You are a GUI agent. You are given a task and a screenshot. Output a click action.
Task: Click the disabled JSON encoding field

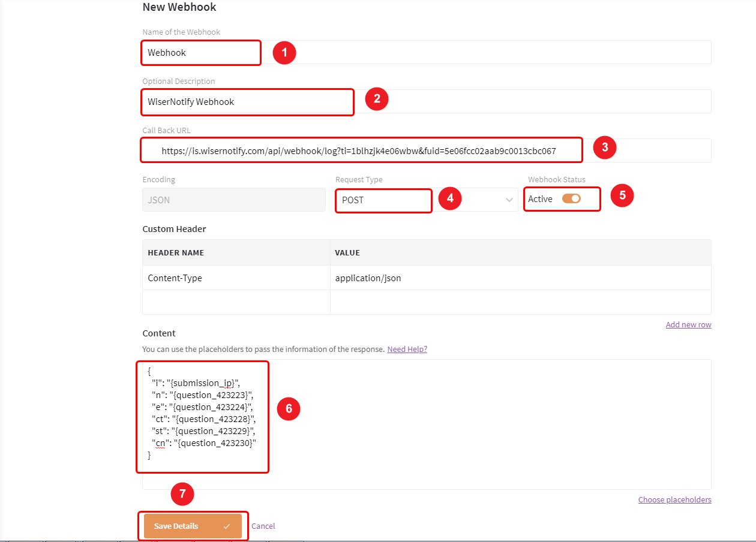pos(234,200)
